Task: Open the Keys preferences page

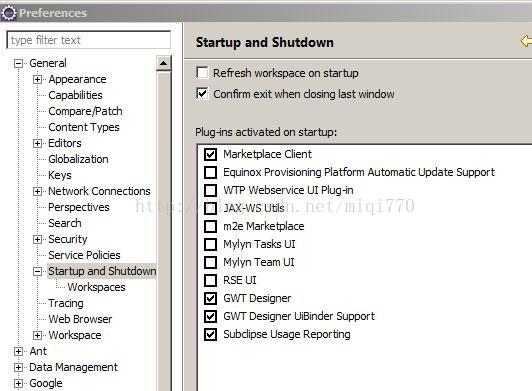Action: (x=60, y=175)
